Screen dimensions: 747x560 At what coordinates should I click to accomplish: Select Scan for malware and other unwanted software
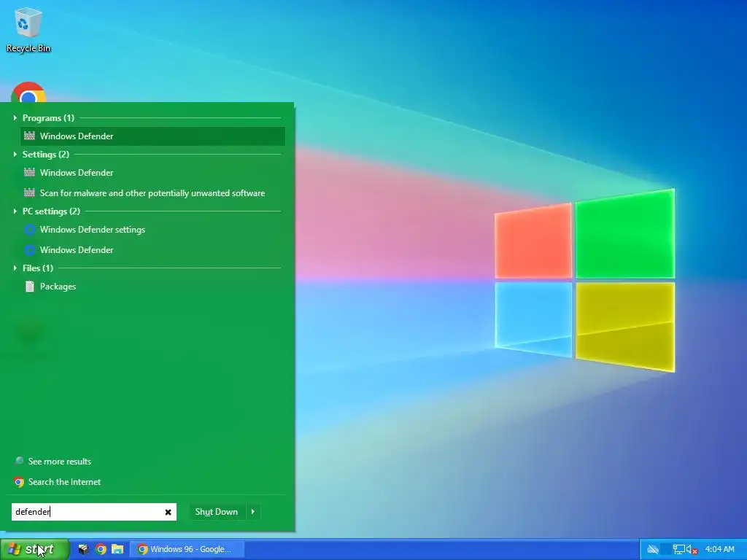click(x=152, y=192)
